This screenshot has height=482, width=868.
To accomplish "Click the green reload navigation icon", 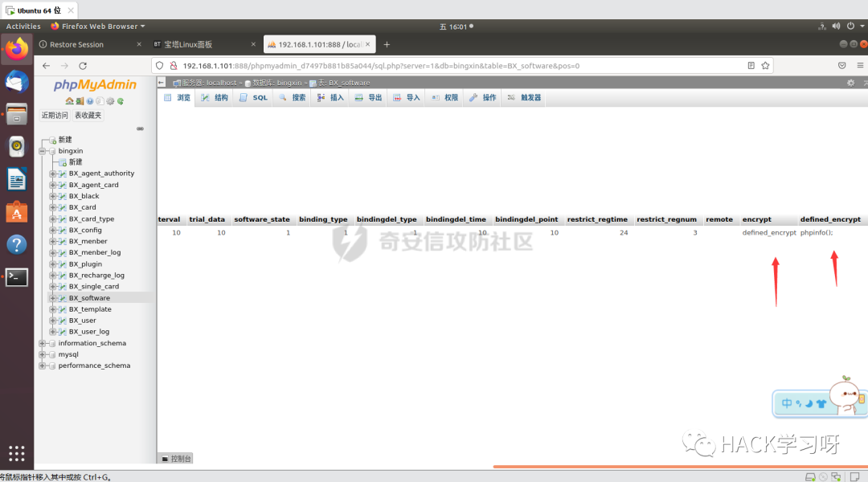I will pos(121,101).
